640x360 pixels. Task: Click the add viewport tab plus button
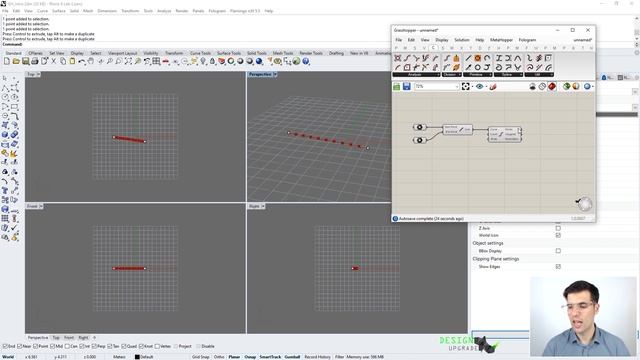(x=94, y=338)
